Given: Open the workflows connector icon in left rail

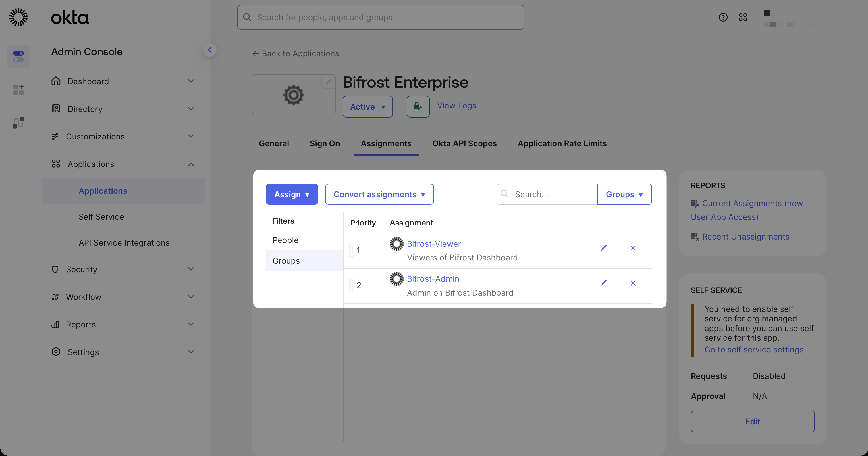Looking at the screenshot, I should coord(18,122).
